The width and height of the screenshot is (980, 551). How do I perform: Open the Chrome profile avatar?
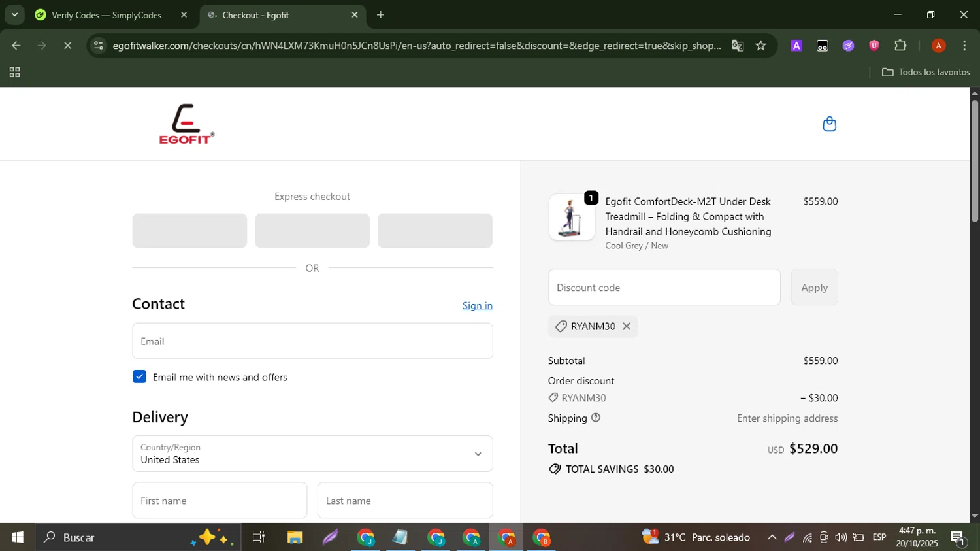938,46
